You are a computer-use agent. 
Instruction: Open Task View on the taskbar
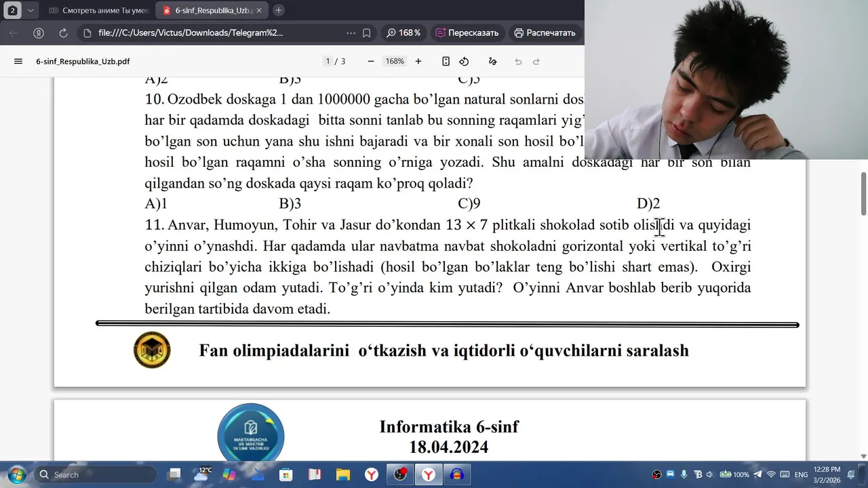(175, 474)
